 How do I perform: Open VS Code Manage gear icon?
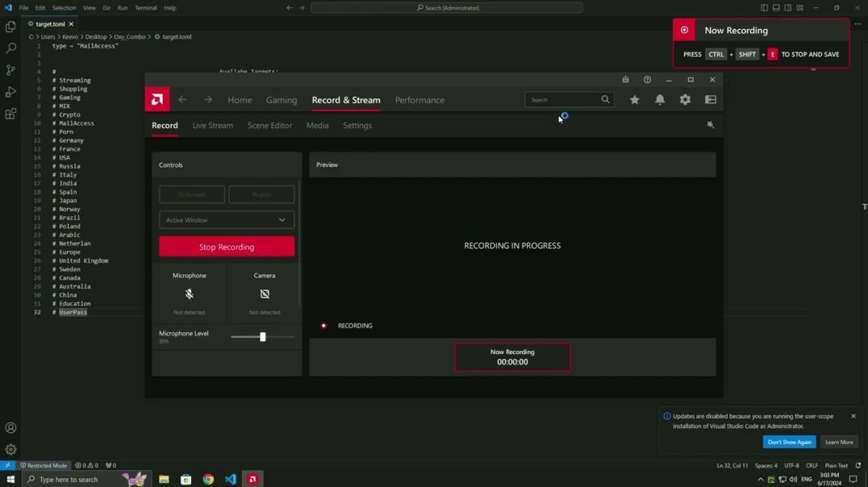tap(10, 449)
